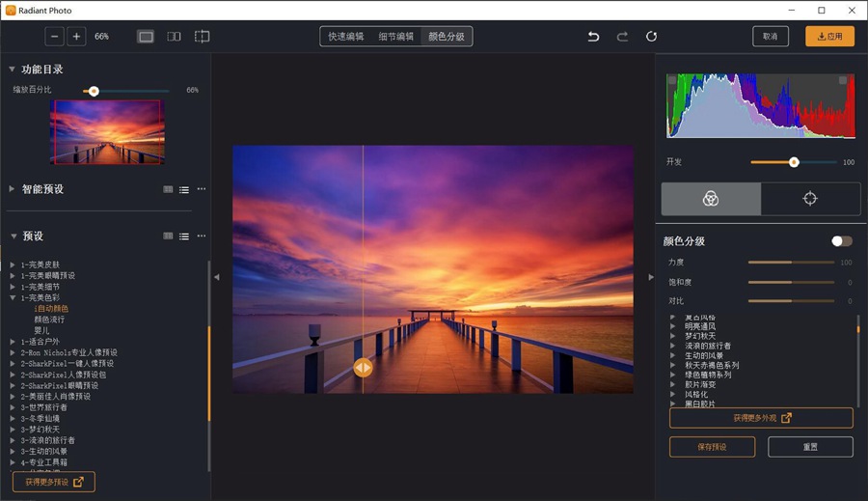This screenshot has height=501, width=868.
Task: Expand the 胶片渐变 look group
Action: point(672,384)
